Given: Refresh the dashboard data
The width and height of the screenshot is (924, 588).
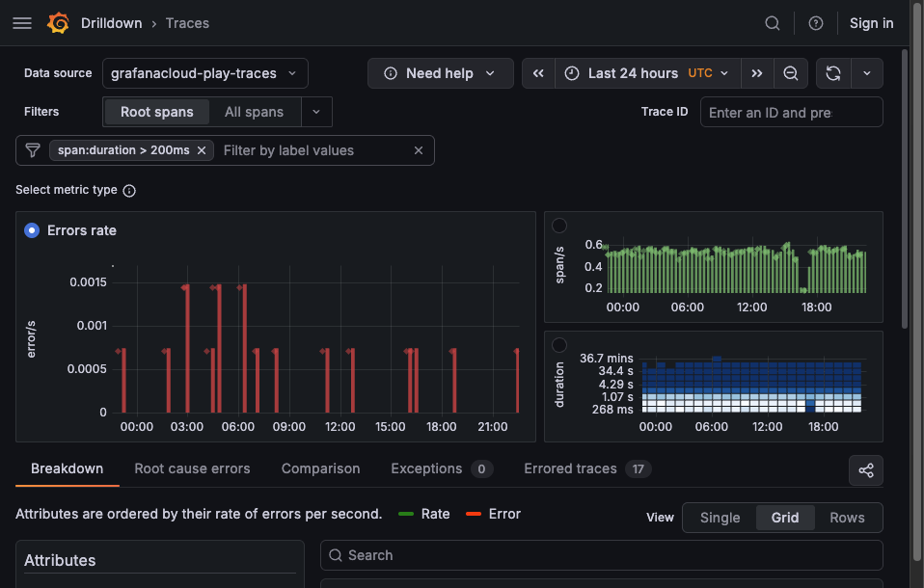Looking at the screenshot, I should coord(833,73).
